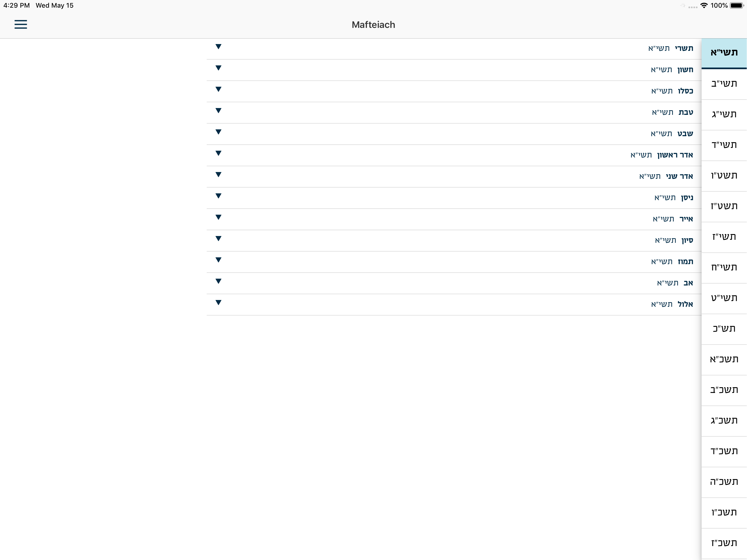Select the תשי״ח year tab
This screenshot has width=747, height=560.
click(724, 268)
